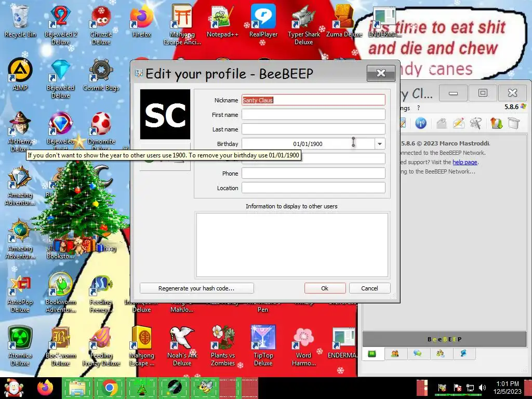The image size is (532, 399).
Task: Open Google Chrome from the taskbar
Action: [x=109, y=388]
